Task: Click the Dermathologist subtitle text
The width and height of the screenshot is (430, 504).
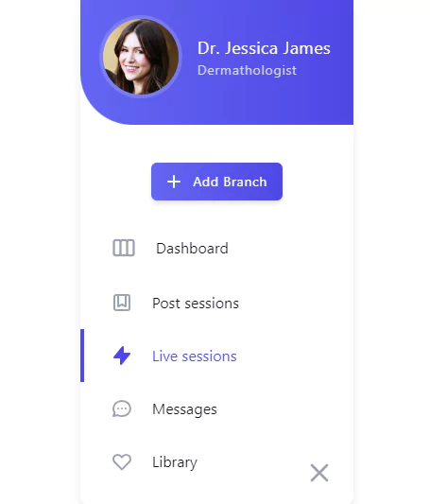Action: click(247, 70)
